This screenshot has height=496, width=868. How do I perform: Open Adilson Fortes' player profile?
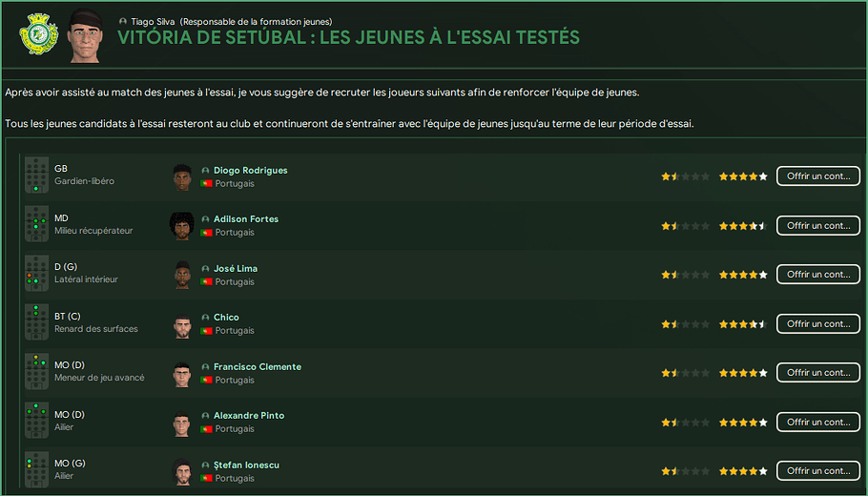click(x=245, y=219)
